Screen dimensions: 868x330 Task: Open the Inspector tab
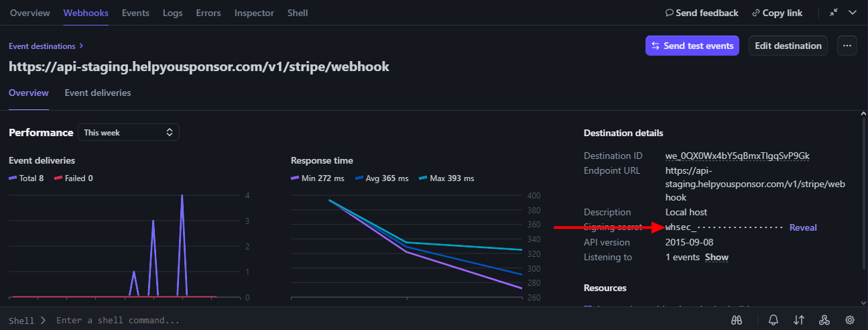tap(254, 13)
